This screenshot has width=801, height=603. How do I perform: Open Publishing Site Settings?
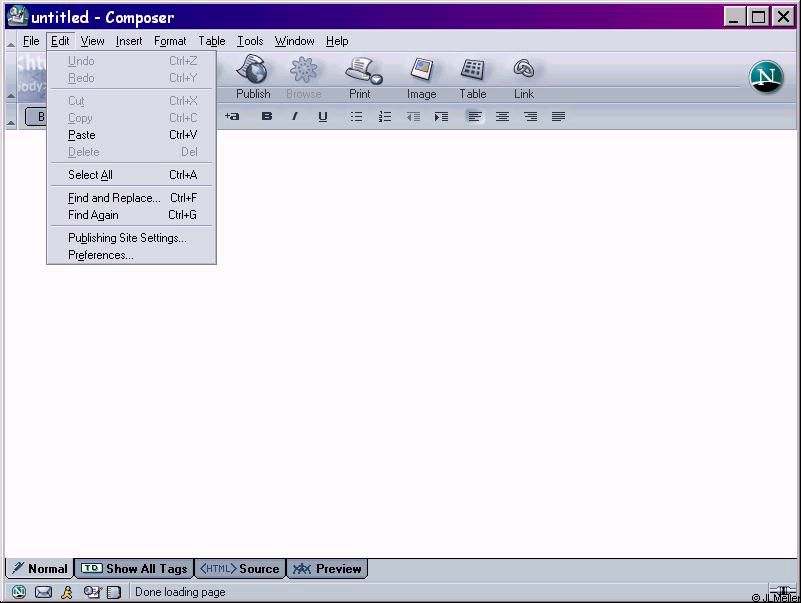pyautogui.click(x=132, y=238)
